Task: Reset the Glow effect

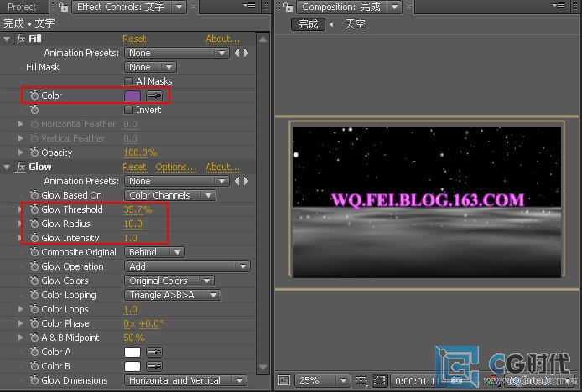Action: pos(134,168)
